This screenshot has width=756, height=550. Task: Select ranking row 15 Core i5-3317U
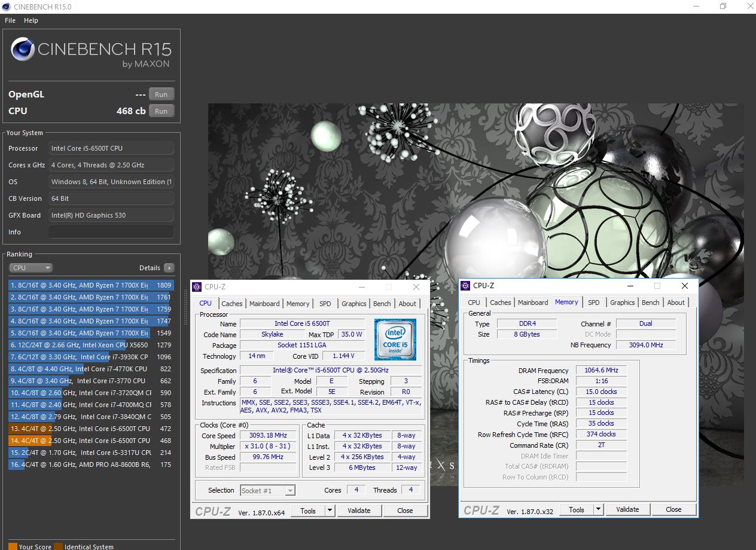click(91, 453)
